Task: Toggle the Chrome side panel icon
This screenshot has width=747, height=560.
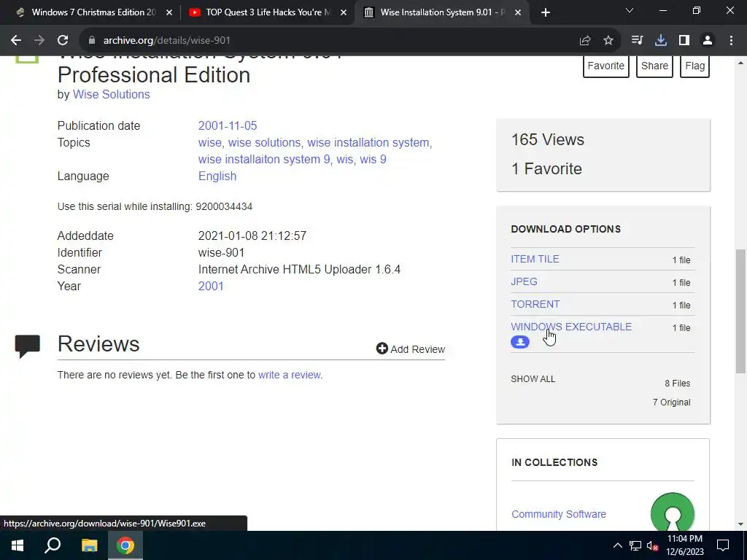Action: (684, 41)
